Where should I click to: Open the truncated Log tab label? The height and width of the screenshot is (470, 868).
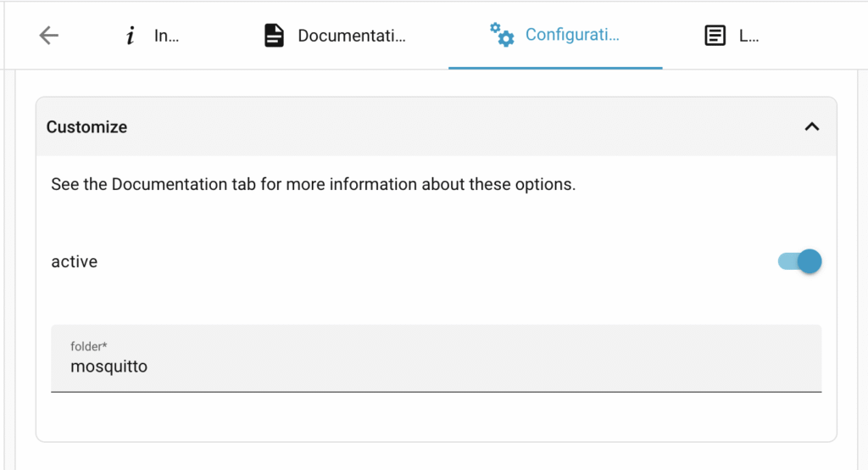pos(748,36)
